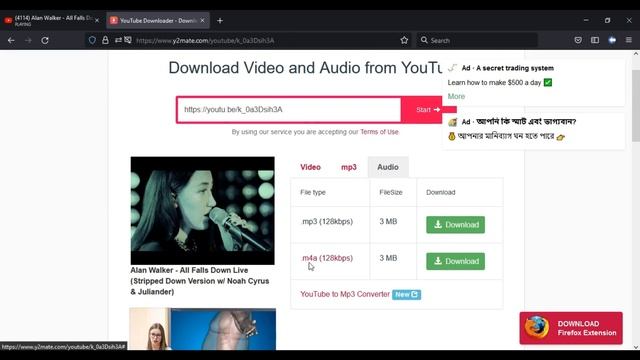The width and height of the screenshot is (640, 360).
Task: Click the magnifier icon in Search box
Action: pos(424,40)
